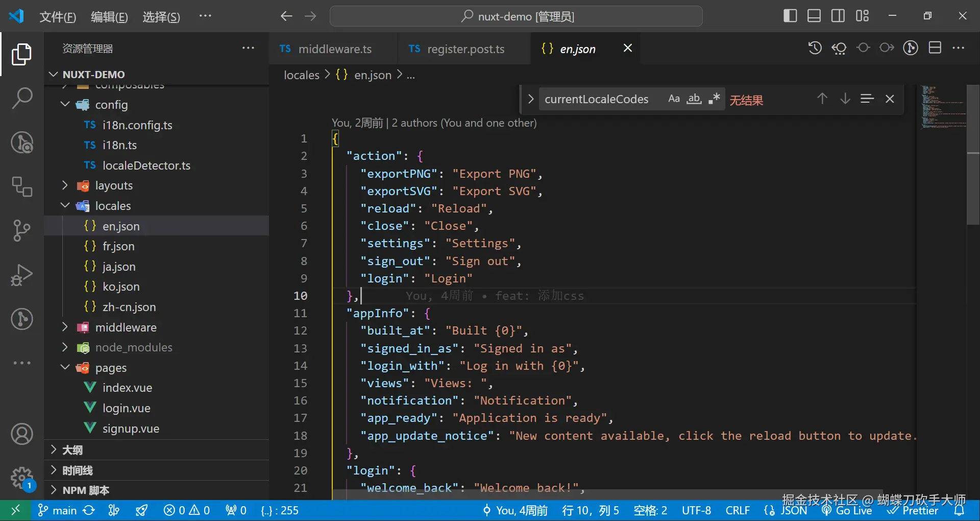Open the Search view in activity bar
The image size is (980, 521).
click(22, 98)
